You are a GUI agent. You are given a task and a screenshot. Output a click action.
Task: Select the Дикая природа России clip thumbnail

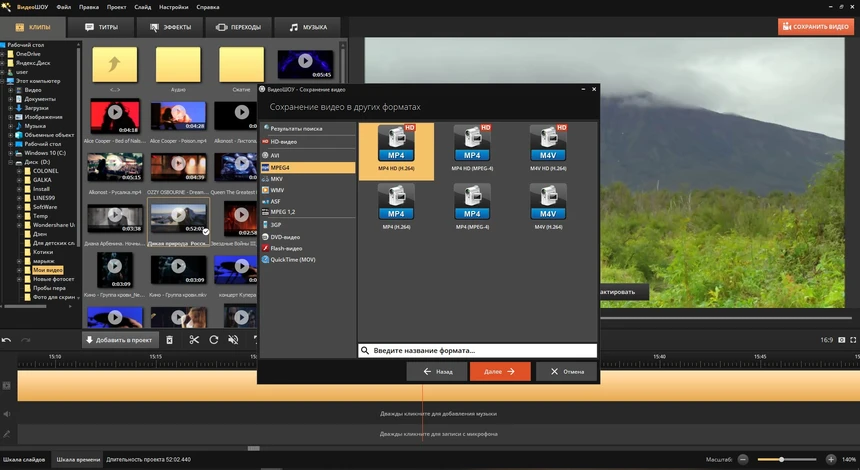[x=178, y=217]
